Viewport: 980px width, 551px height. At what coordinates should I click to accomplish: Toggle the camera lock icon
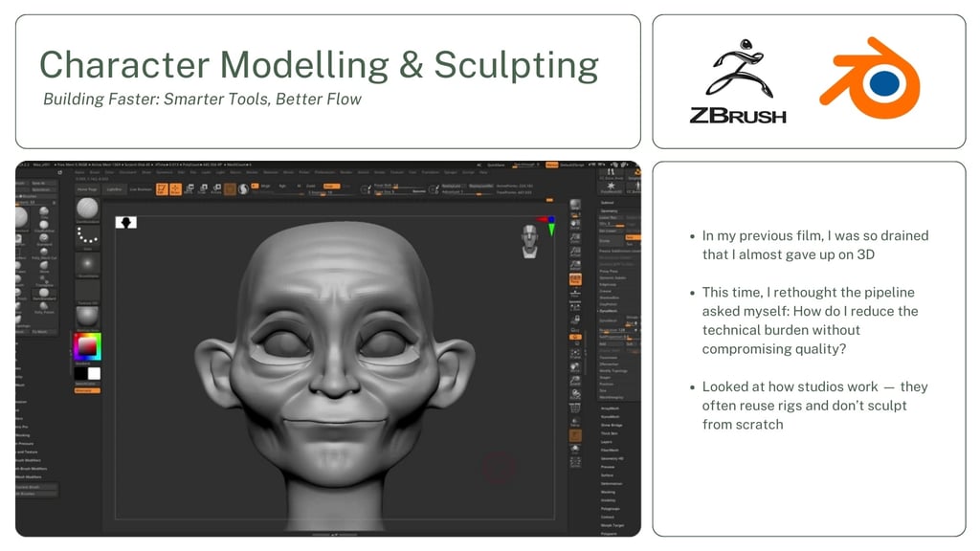576,320
